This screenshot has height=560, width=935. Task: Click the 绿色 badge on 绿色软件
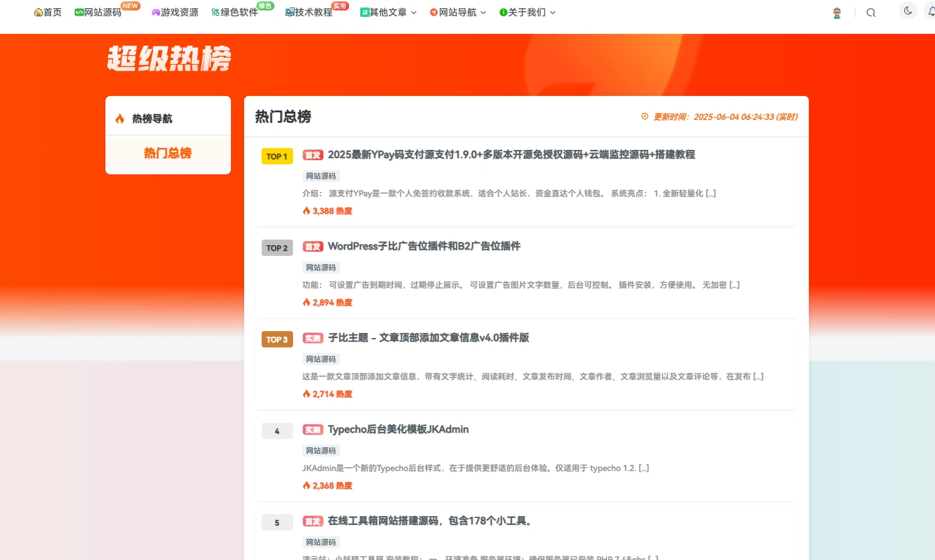pyautogui.click(x=265, y=6)
